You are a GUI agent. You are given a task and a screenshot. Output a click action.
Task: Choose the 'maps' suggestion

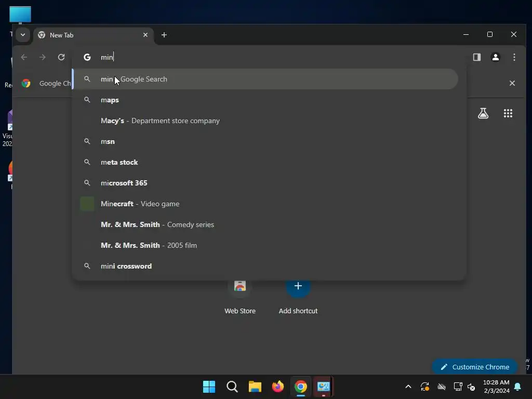click(265, 100)
